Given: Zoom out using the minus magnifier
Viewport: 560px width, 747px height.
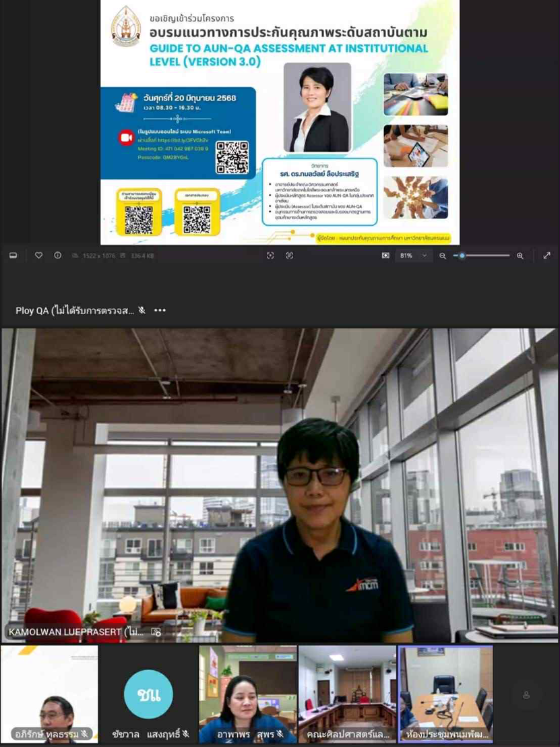Looking at the screenshot, I should click(443, 256).
